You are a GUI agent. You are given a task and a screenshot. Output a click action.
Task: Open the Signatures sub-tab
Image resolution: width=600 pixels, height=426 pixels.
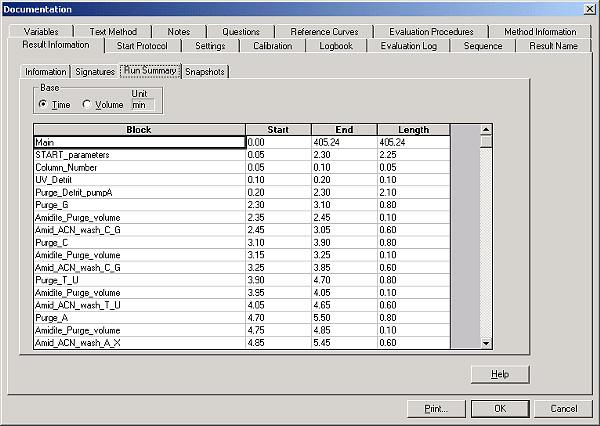point(95,72)
